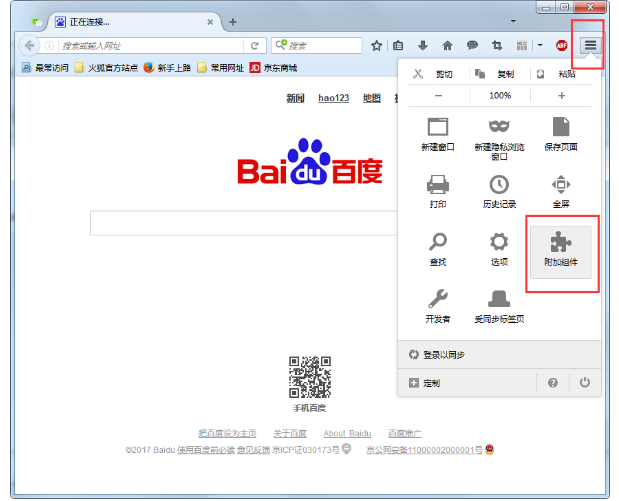Viewport: 619px width, 501px height.
Task: Open the 京东商城 bookmark
Action: click(x=274, y=68)
